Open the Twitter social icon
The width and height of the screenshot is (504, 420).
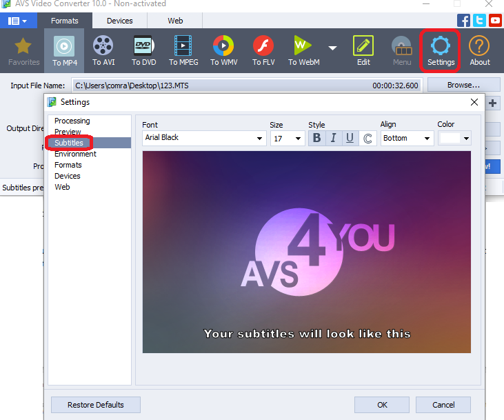pos(479,20)
